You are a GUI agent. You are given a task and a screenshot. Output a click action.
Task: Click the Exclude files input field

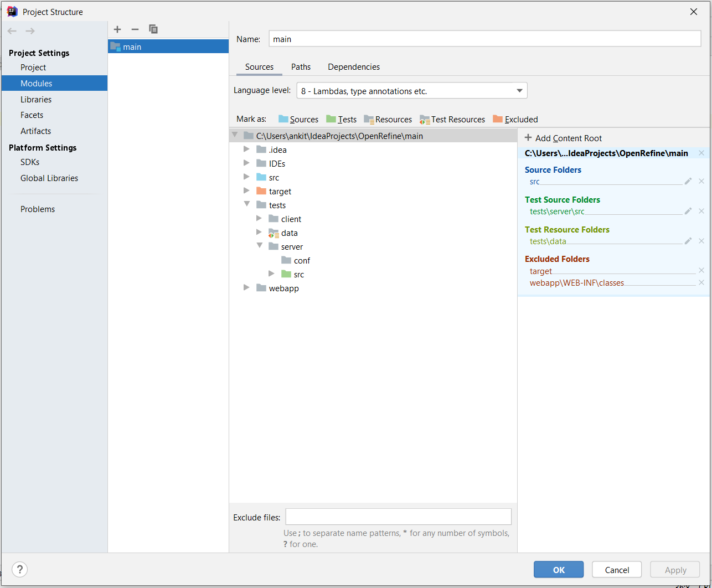(x=398, y=516)
